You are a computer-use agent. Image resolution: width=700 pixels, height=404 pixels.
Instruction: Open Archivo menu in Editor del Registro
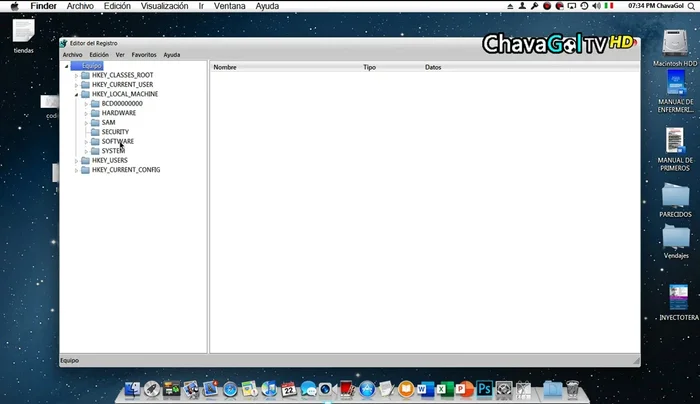tap(72, 54)
